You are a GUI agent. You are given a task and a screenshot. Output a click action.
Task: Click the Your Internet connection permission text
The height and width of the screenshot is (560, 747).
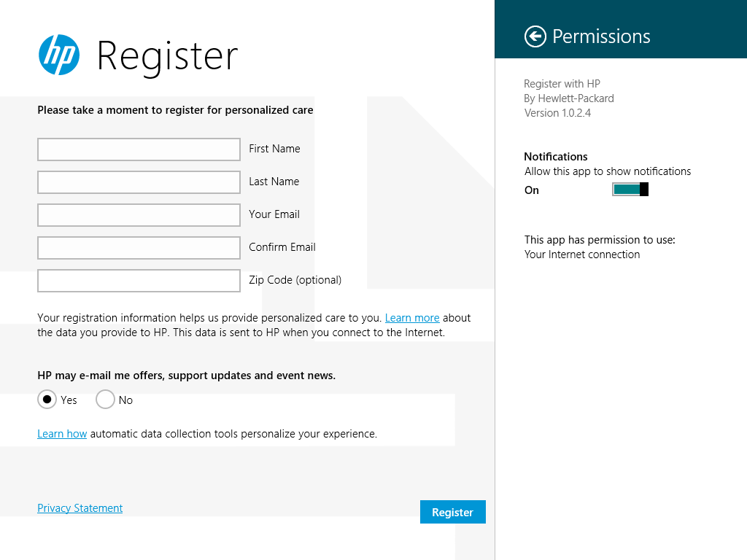point(582,254)
